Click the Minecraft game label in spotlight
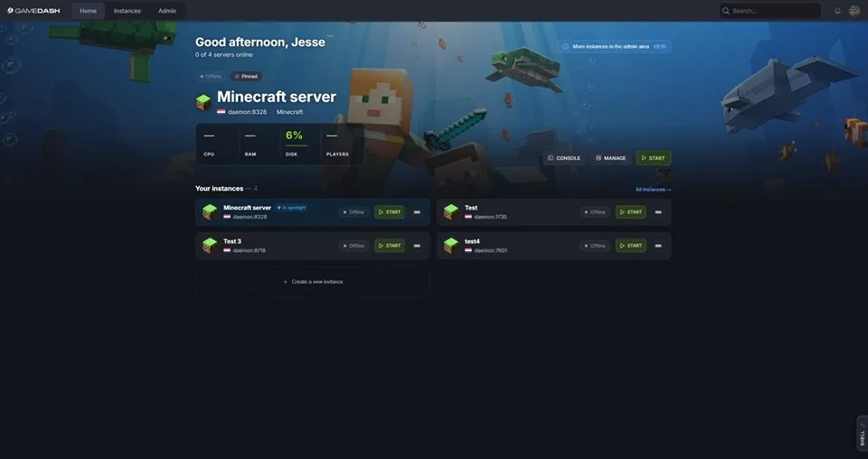 click(289, 112)
